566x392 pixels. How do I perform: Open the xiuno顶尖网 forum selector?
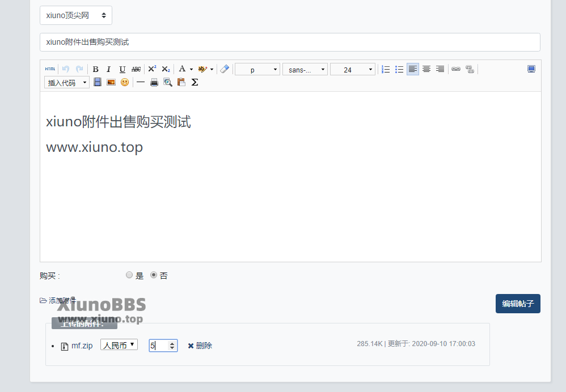coord(76,15)
